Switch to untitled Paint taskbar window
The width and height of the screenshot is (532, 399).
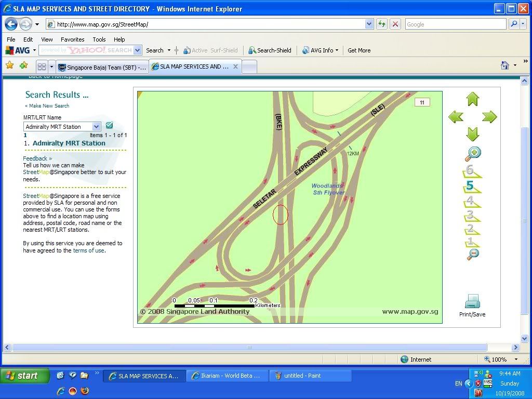point(310,376)
